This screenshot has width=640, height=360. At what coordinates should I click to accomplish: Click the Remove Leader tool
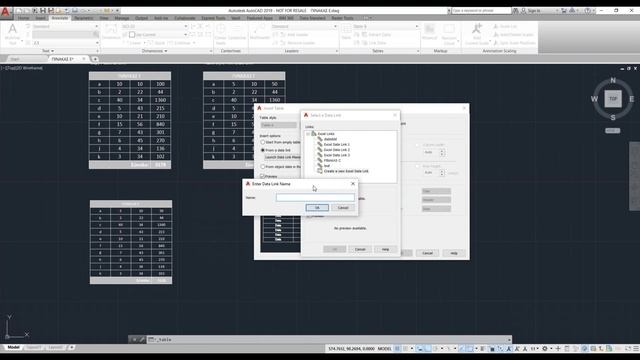298,43
